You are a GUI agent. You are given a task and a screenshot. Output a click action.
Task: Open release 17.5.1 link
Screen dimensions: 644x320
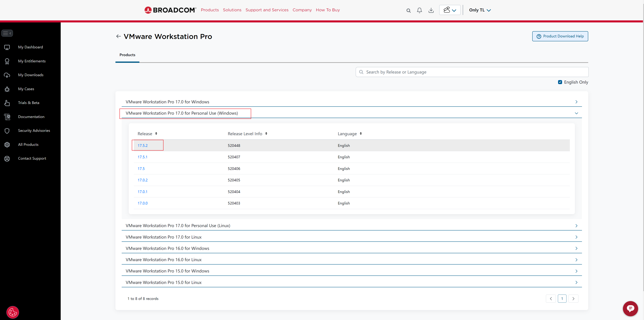[x=142, y=157]
